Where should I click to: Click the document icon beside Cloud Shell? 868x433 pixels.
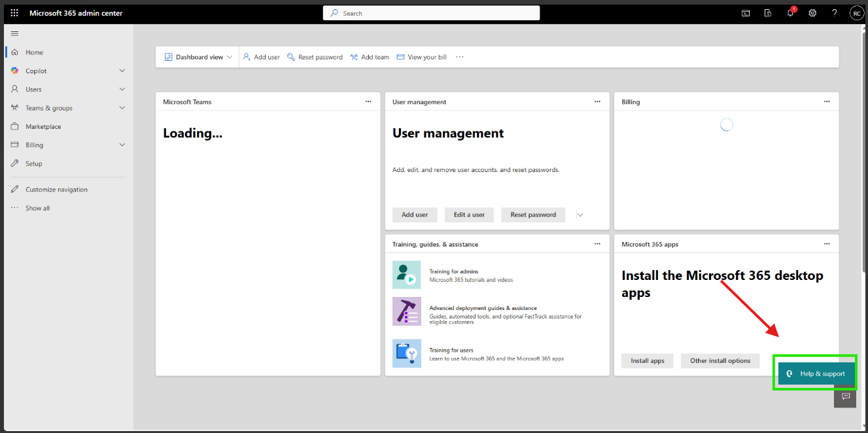(x=768, y=13)
